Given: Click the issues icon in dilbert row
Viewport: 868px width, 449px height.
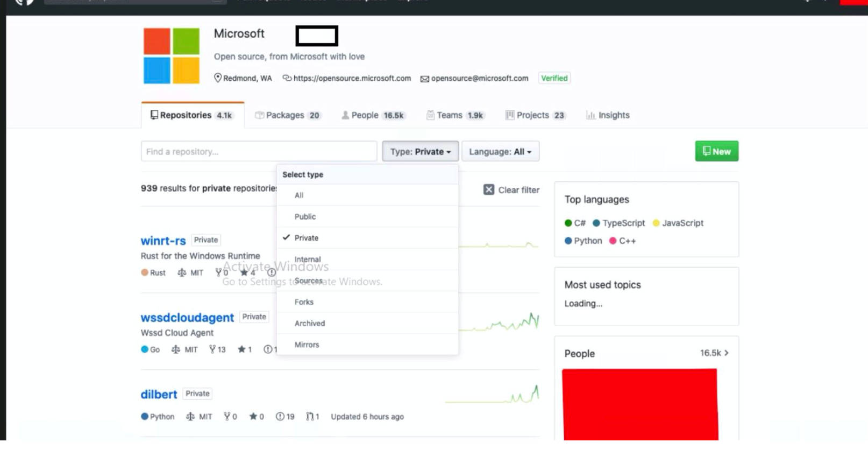Looking at the screenshot, I should pos(280,417).
